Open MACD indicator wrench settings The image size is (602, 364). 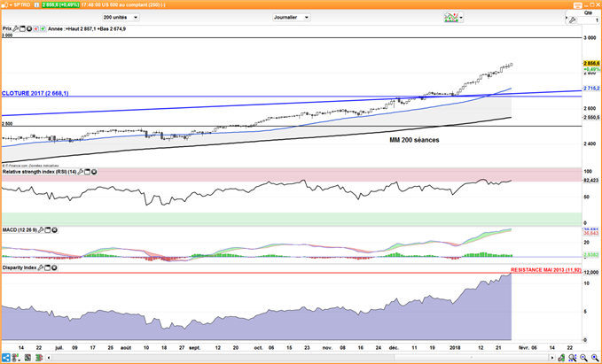(x=41, y=229)
